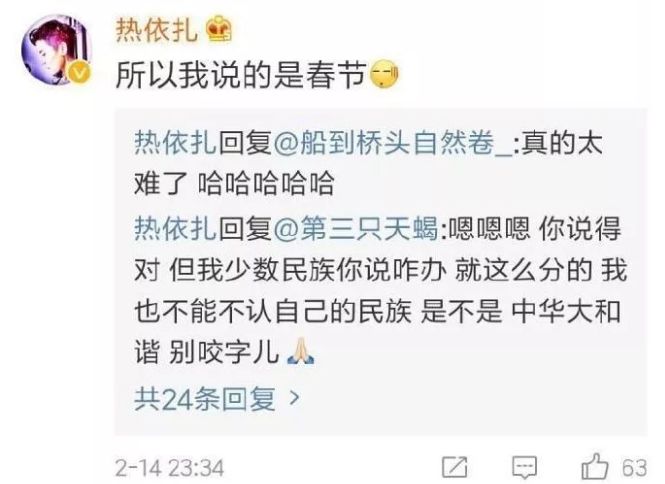
Task: Tap the reply text 真的太难了 哈哈哈哈哈
Action: (x=368, y=164)
